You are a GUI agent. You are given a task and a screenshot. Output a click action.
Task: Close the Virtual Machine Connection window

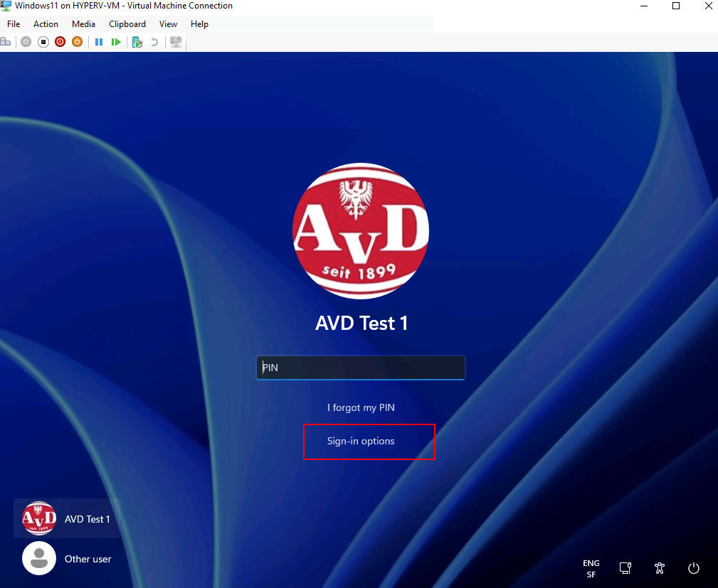[708, 6]
